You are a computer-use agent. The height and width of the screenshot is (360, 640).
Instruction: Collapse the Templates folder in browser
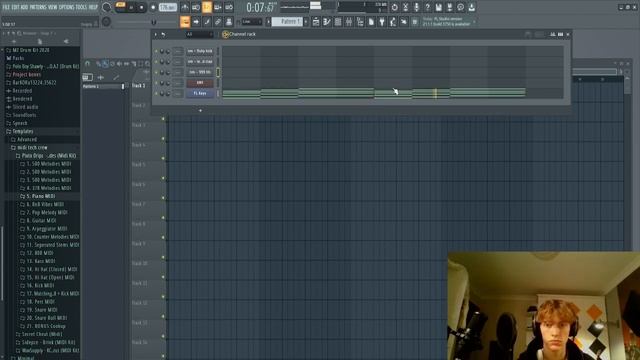(x=23, y=131)
